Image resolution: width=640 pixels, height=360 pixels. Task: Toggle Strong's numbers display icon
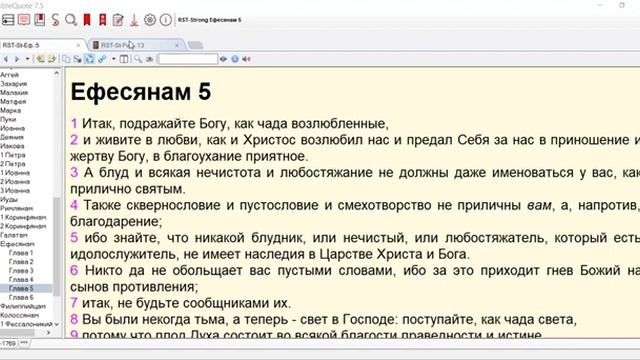pos(78,59)
